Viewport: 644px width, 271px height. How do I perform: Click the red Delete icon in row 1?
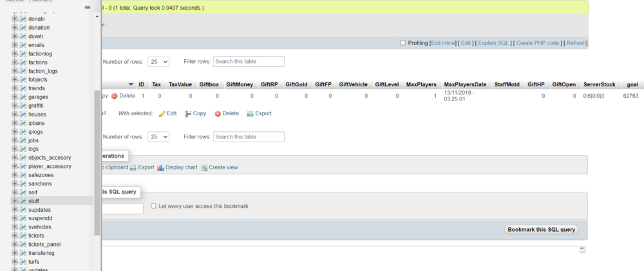click(115, 96)
